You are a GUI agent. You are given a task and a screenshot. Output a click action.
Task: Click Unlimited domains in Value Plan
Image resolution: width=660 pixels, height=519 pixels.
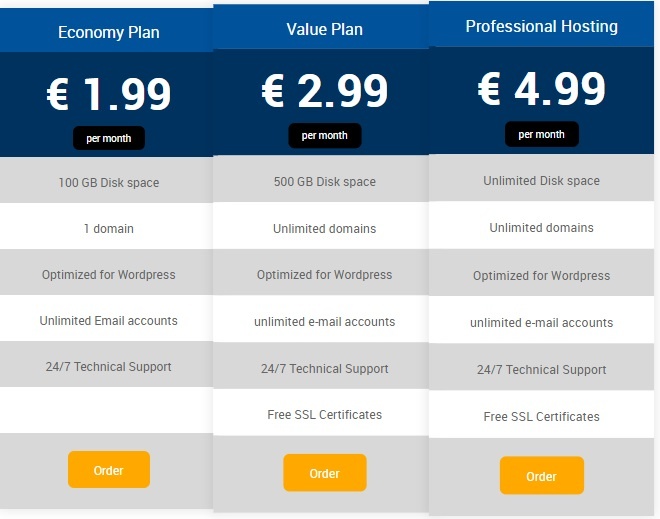[325, 228]
